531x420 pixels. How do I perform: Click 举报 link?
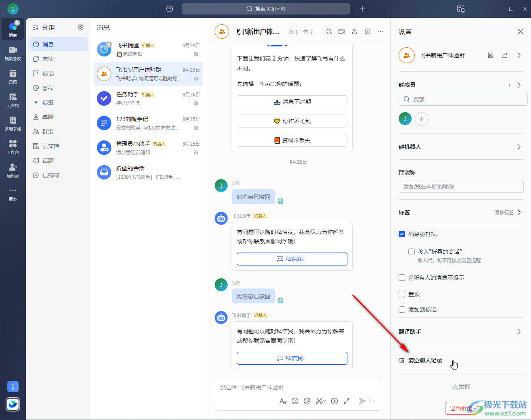pos(461,387)
